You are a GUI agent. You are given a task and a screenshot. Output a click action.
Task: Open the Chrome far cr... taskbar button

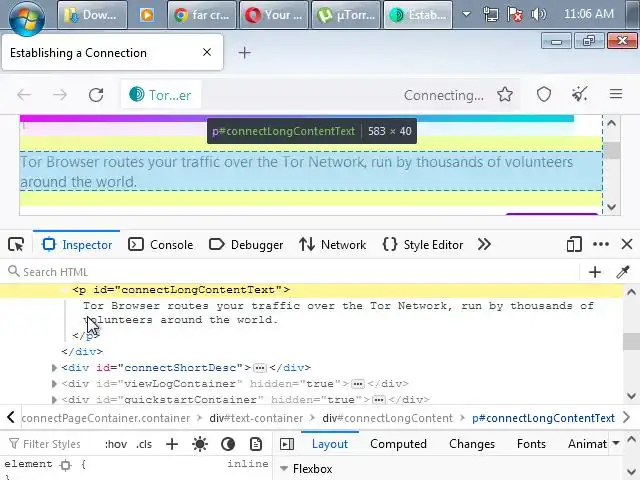click(202, 15)
